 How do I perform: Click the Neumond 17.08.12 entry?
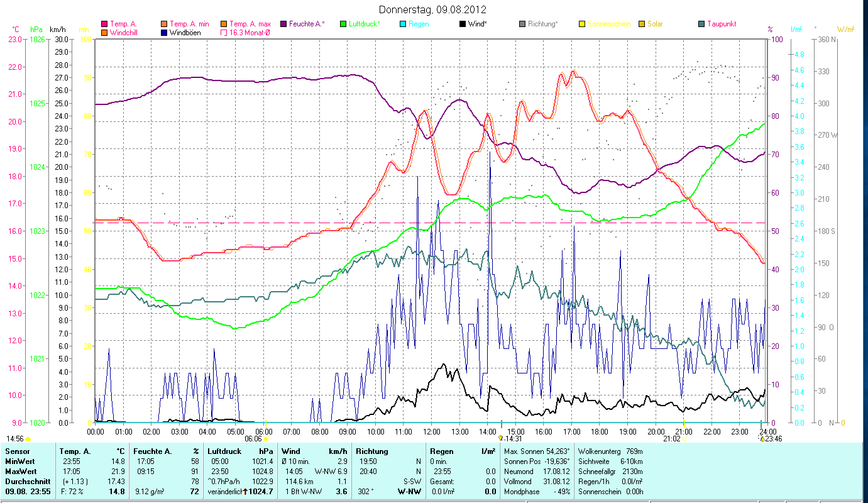point(537,471)
